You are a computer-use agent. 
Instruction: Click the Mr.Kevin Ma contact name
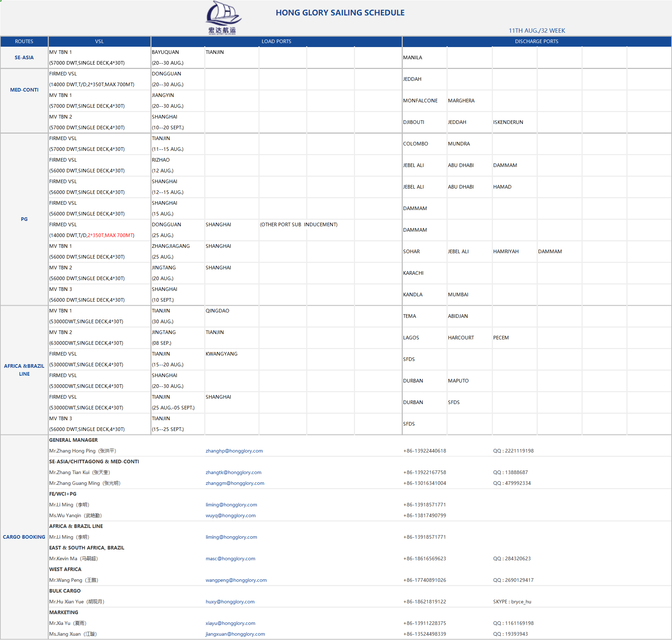(73, 558)
